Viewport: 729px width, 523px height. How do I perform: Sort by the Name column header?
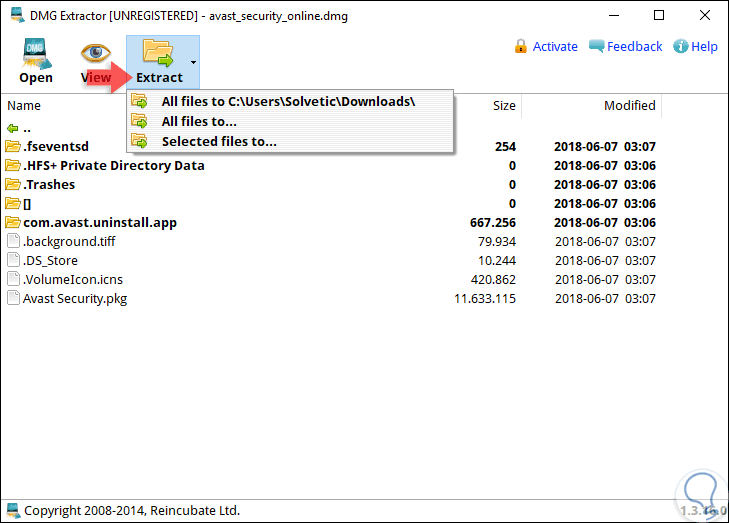point(24,106)
